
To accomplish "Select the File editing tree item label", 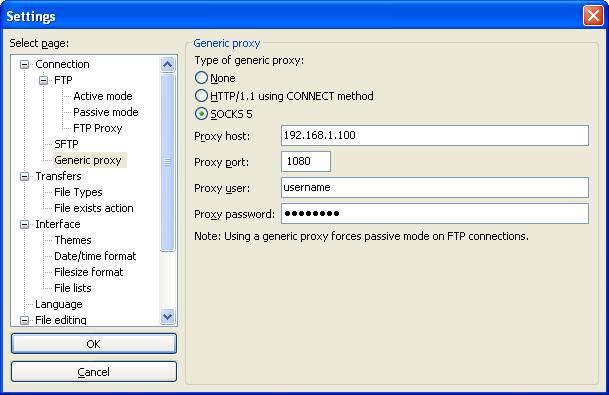I will click(61, 320).
